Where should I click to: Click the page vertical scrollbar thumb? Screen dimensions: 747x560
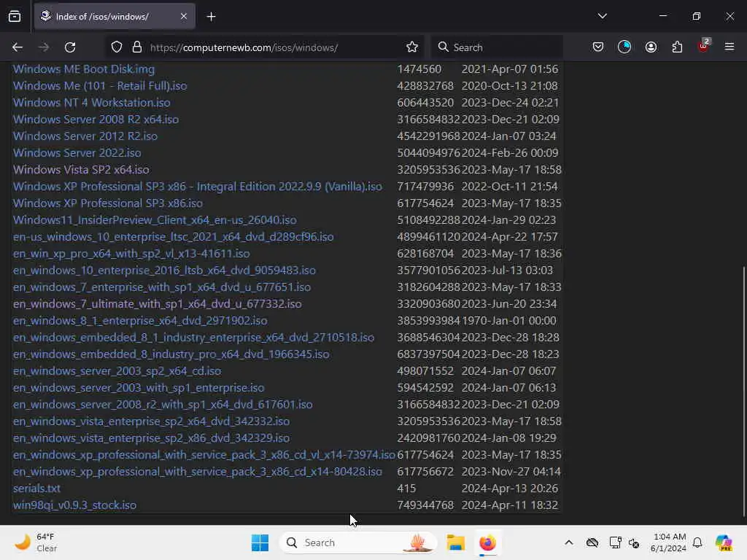(x=743, y=391)
